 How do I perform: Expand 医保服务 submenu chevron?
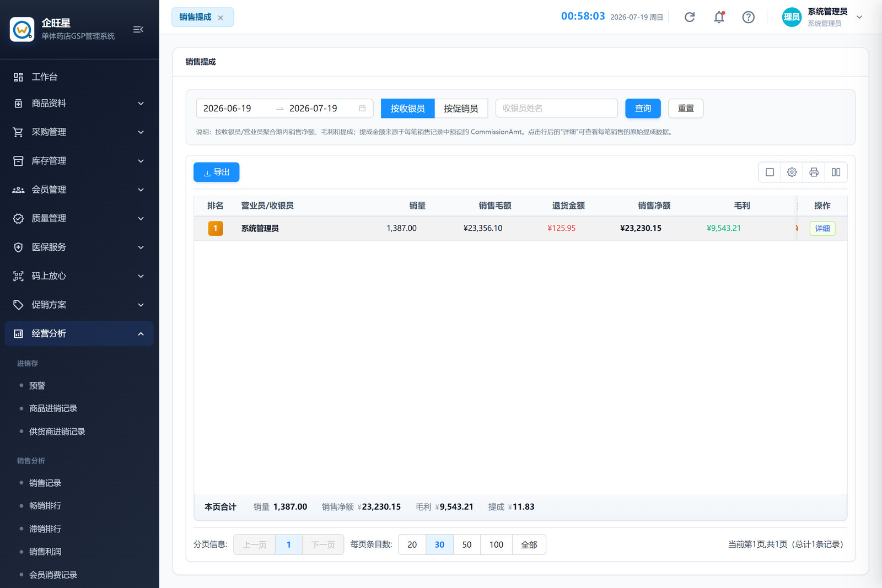coord(141,247)
